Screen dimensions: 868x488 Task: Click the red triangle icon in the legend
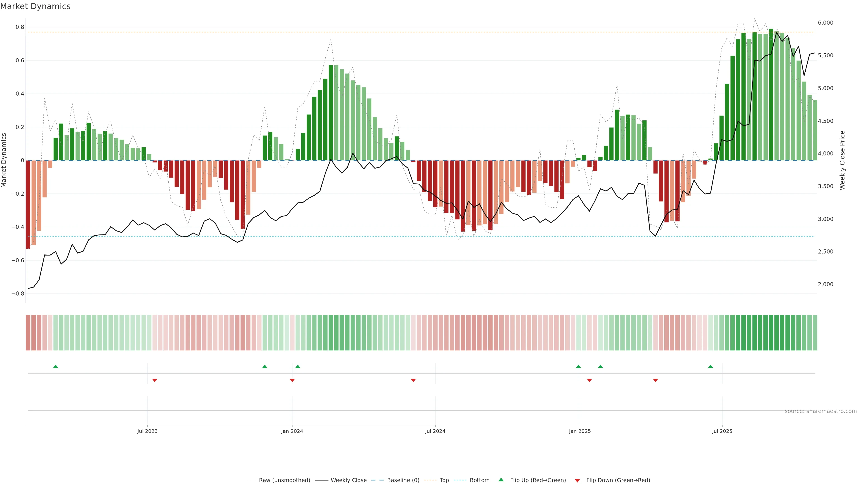coord(577,480)
